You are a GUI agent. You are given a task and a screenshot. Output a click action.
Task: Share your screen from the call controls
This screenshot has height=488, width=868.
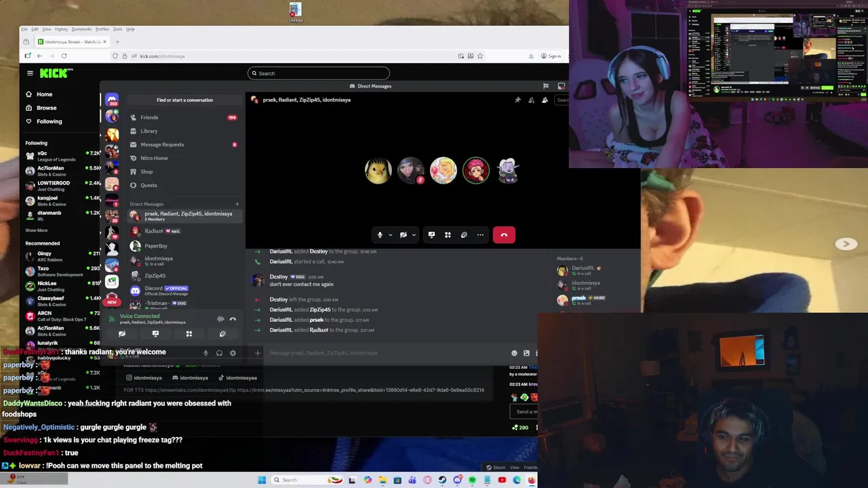coord(431,235)
